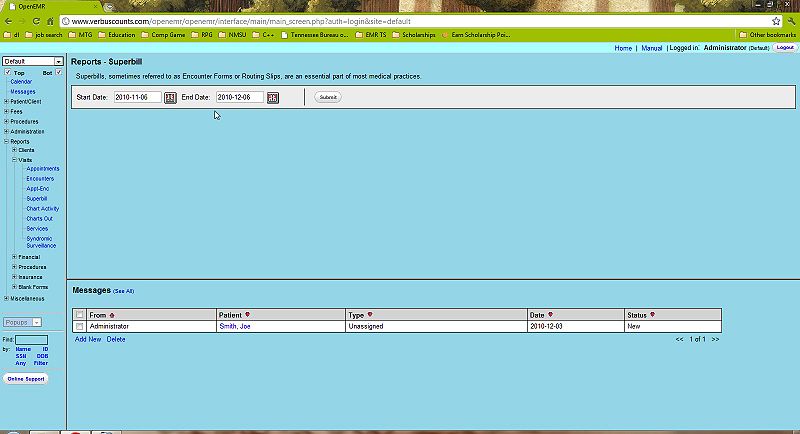See All messages link
The width and height of the screenshot is (800, 434).
(x=123, y=291)
